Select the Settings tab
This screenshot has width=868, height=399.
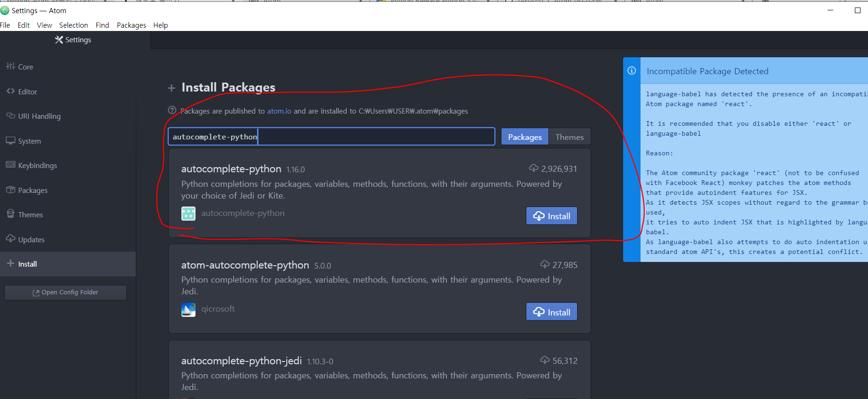tap(75, 40)
